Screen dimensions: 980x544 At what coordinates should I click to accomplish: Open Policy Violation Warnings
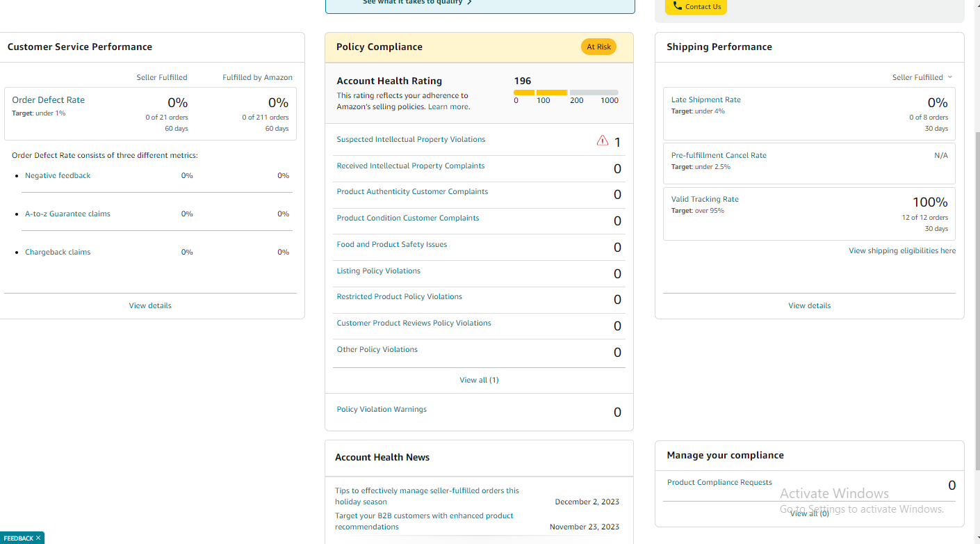click(382, 409)
